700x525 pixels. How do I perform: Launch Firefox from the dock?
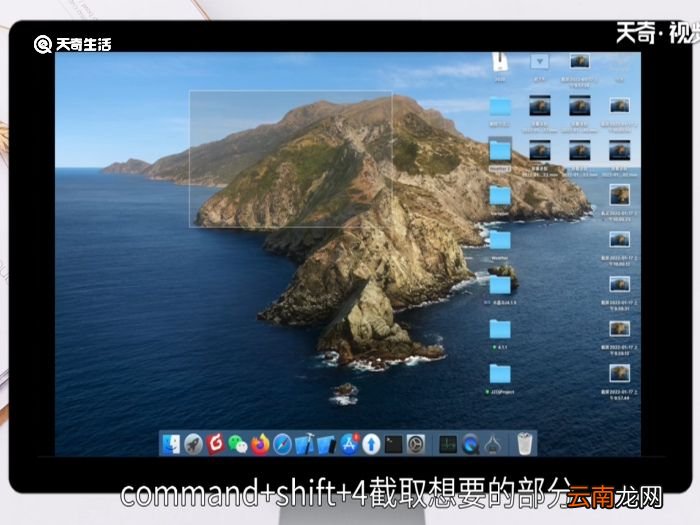260,444
